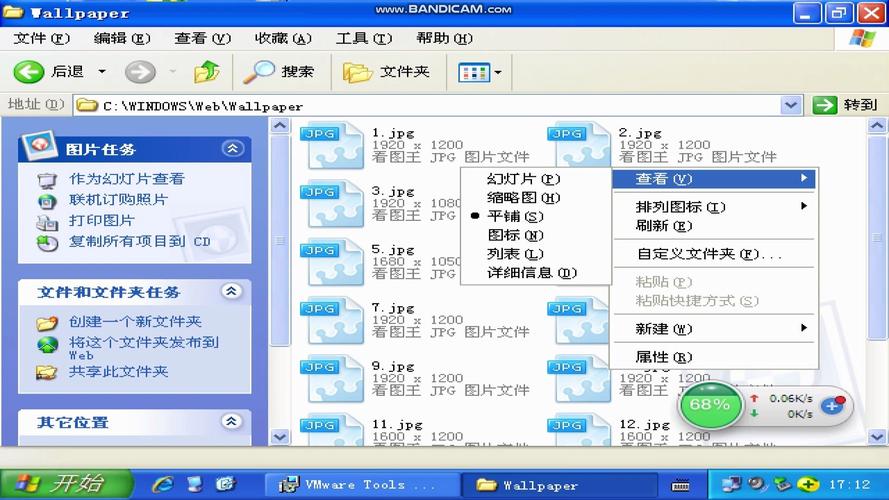The width and height of the screenshot is (889, 500).
Task: Open the 收藏(A) menu
Action: [283, 39]
